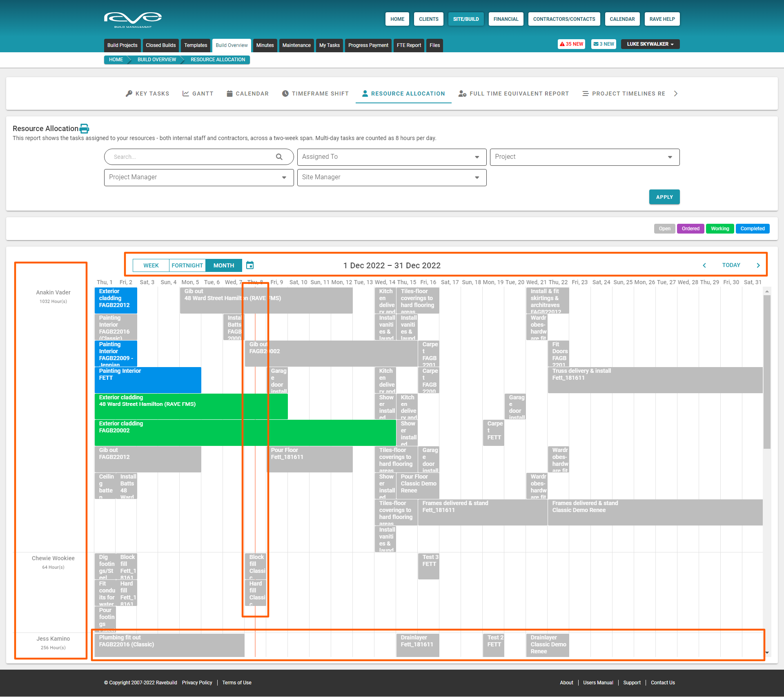Expand the Assigned To dropdown
The height and width of the screenshot is (697, 784).
point(392,157)
